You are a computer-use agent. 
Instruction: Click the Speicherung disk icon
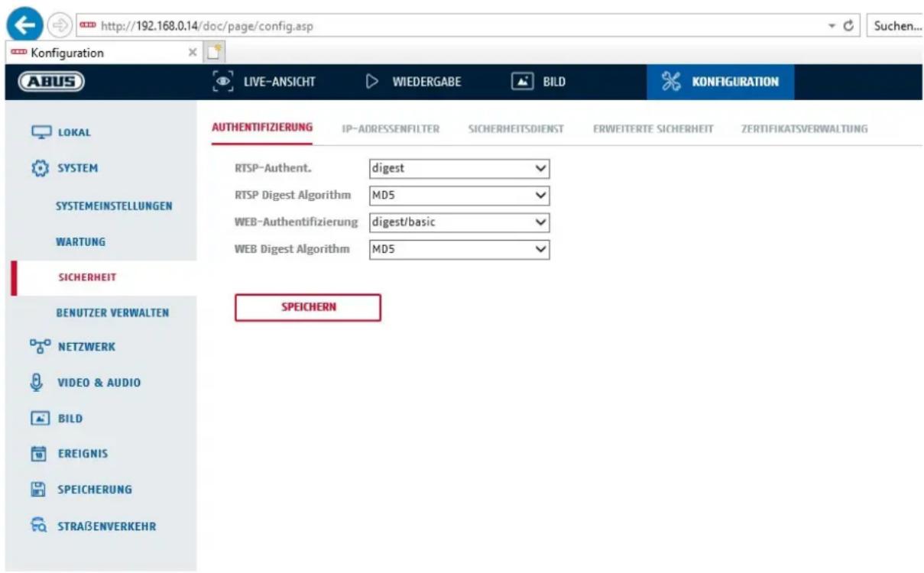coord(38,489)
